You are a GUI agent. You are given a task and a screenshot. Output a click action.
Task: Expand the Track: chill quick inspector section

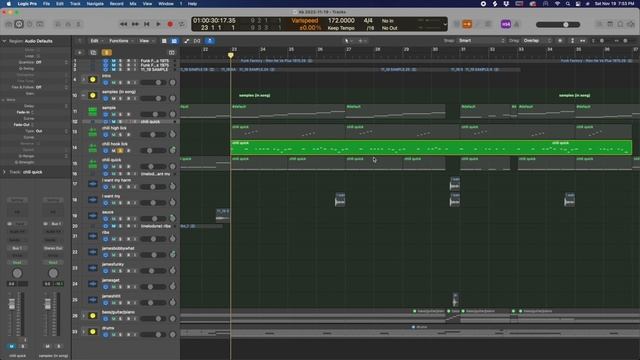[4, 172]
